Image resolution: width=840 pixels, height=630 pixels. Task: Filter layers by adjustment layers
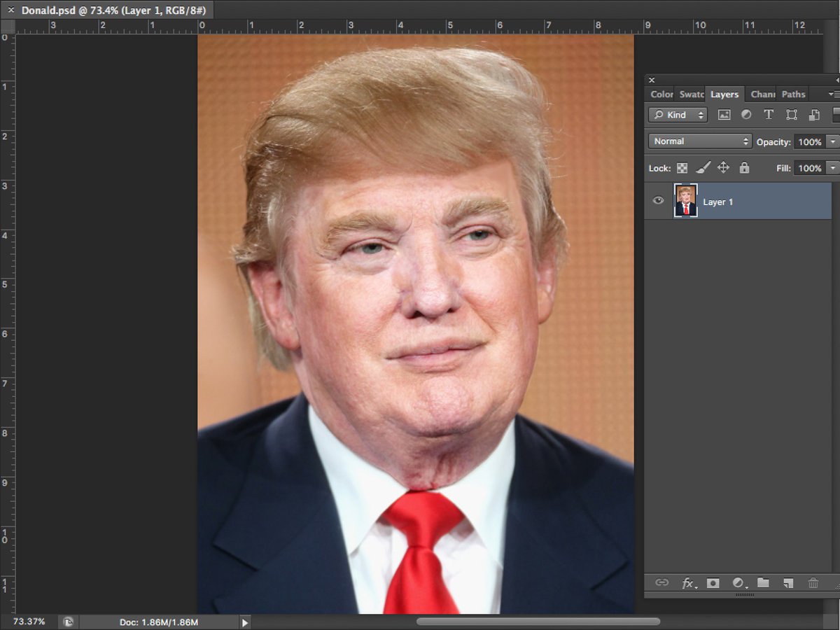[746, 115]
